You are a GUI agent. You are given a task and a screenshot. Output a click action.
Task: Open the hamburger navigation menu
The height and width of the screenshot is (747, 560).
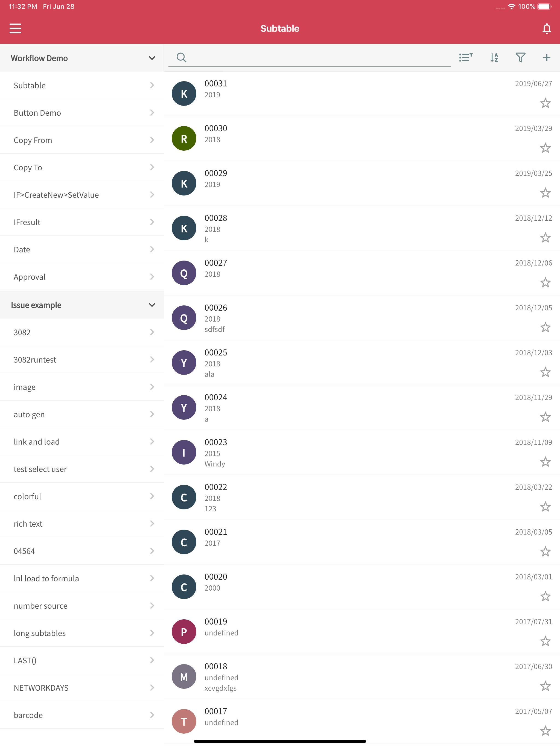click(x=15, y=28)
